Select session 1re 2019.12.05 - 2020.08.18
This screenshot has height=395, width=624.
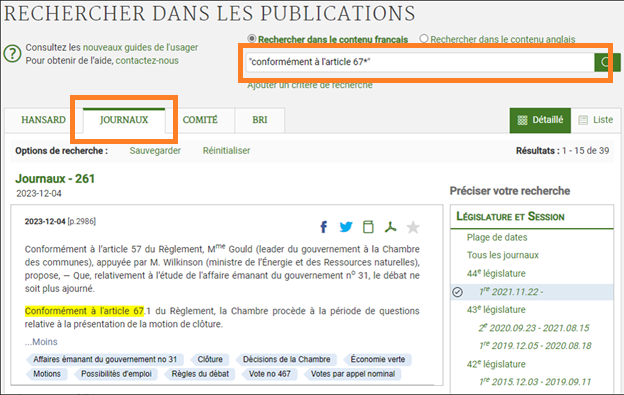(535, 346)
